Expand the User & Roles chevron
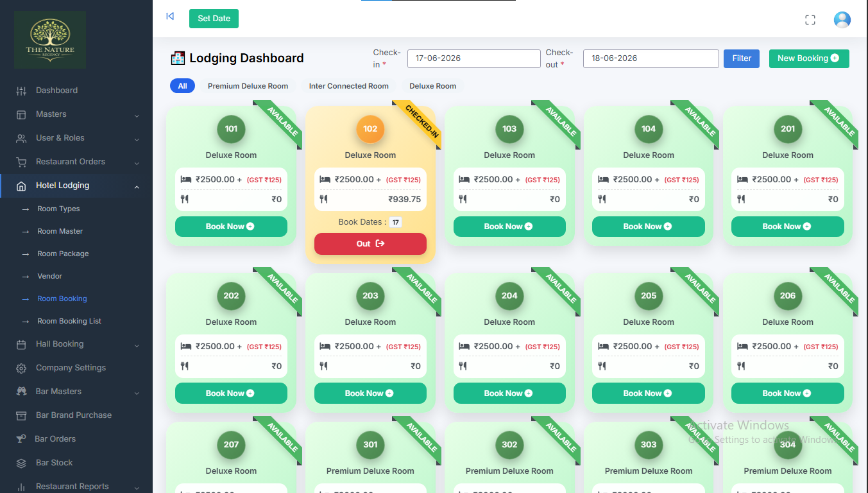Screen dimensions: 868x493 click(137, 139)
